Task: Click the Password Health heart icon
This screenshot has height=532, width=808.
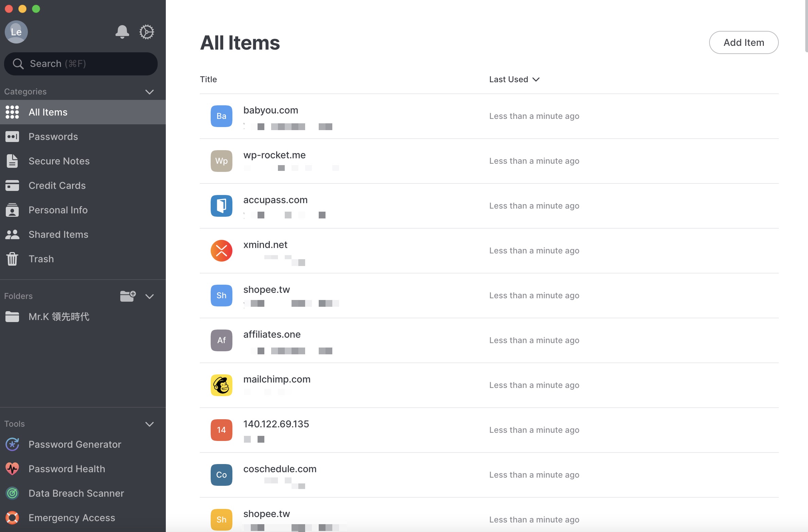Action: [x=12, y=469]
